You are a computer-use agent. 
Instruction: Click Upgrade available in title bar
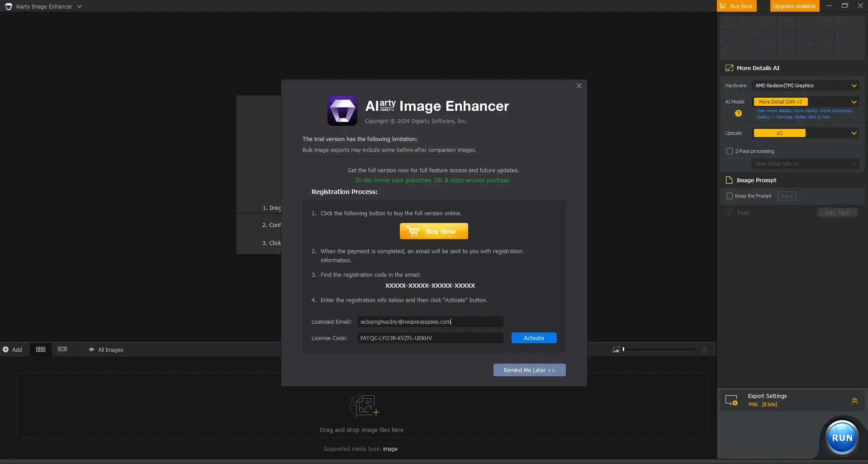794,6
